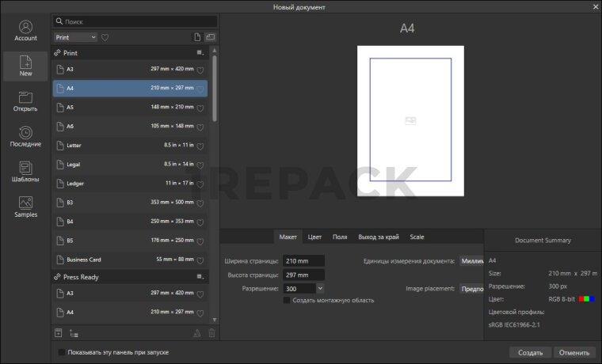Click the Создать button
This screenshot has height=364, width=602.
pyautogui.click(x=530, y=353)
